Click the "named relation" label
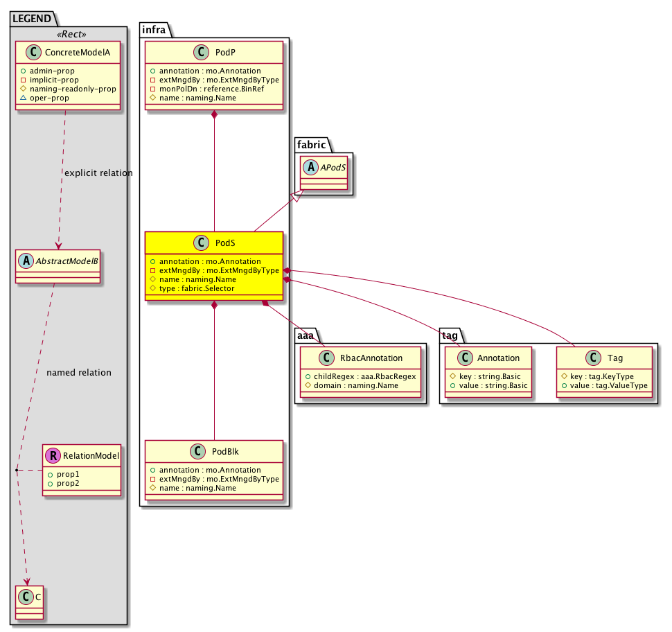 point(78,372)
